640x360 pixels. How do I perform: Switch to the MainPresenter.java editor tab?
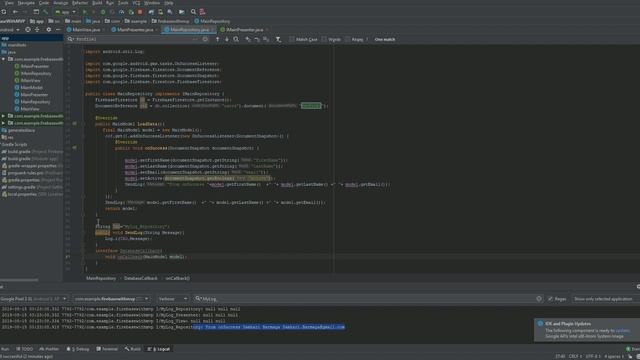pos(135,29)
